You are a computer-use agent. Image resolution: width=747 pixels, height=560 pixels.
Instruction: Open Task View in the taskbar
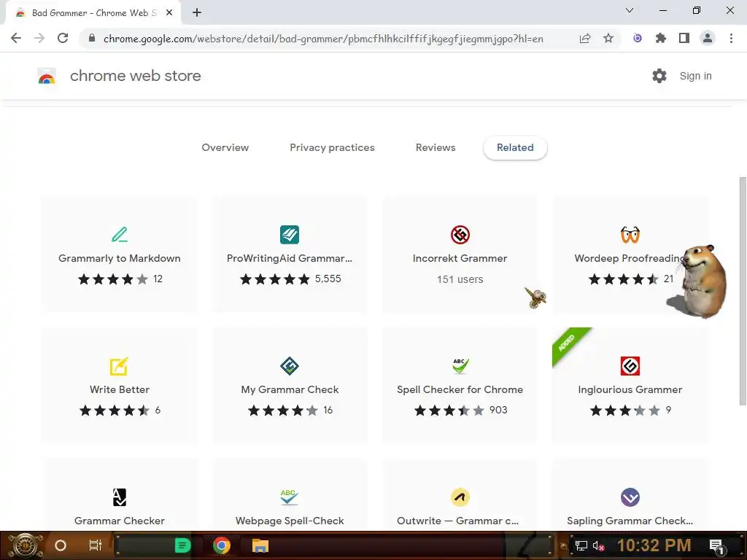(96, 545)
